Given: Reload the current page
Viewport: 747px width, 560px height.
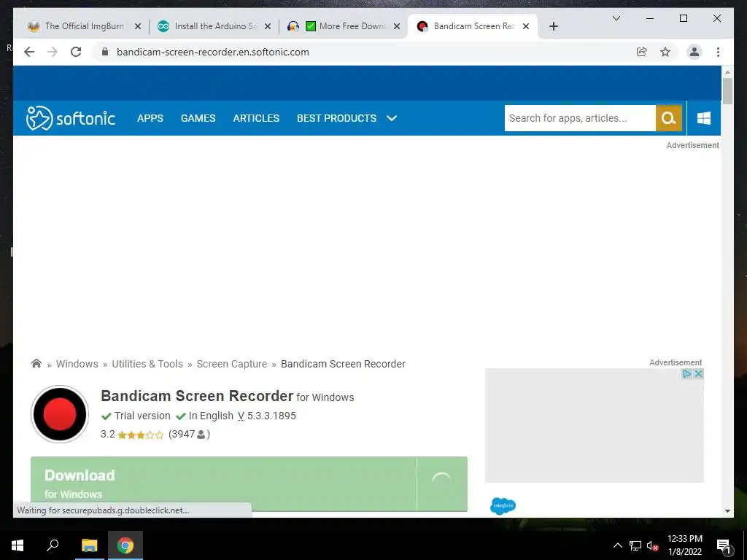Looking at the screenshot, I should 76,52.
